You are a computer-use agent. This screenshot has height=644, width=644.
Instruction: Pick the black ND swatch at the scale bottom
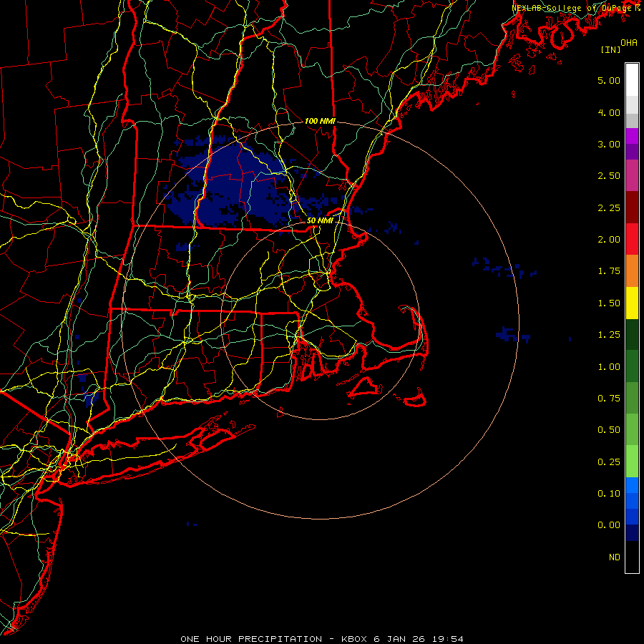[x=632, y=557]
